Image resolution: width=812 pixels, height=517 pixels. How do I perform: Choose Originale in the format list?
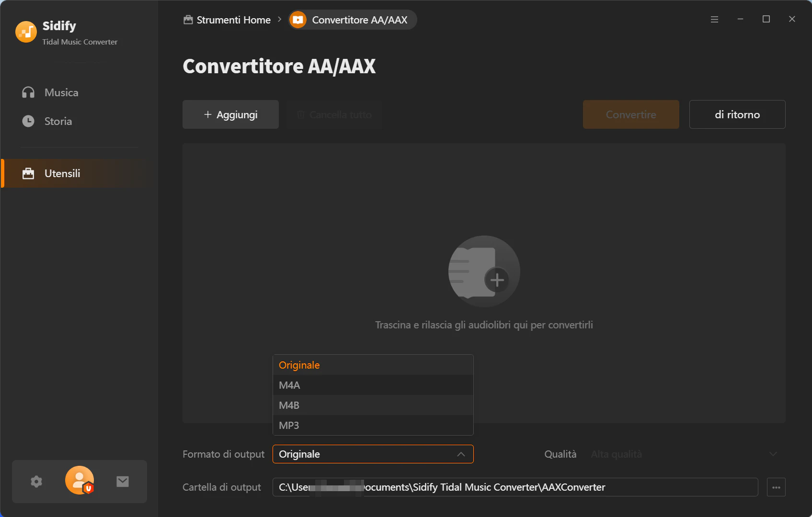(373, 365)
